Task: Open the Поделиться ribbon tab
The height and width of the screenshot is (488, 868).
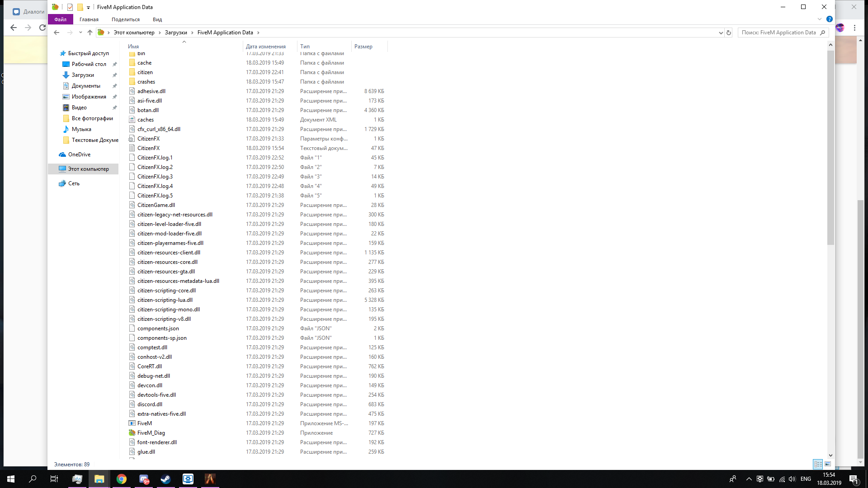Action: point(126,19)
